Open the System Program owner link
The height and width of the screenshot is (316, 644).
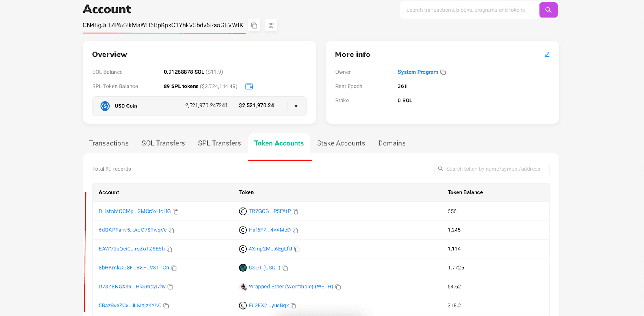point(417,72)
